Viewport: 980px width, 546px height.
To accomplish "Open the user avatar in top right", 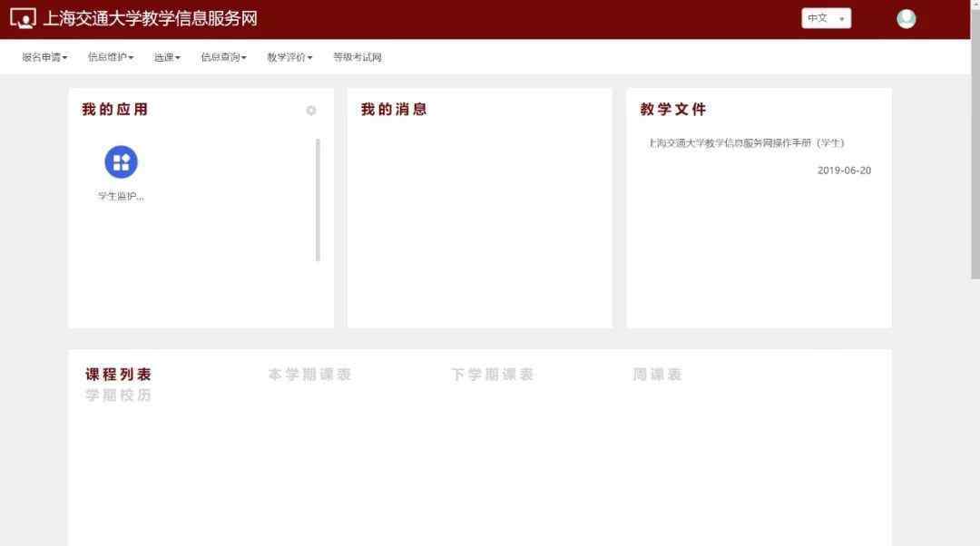I will tap(906, 18).
